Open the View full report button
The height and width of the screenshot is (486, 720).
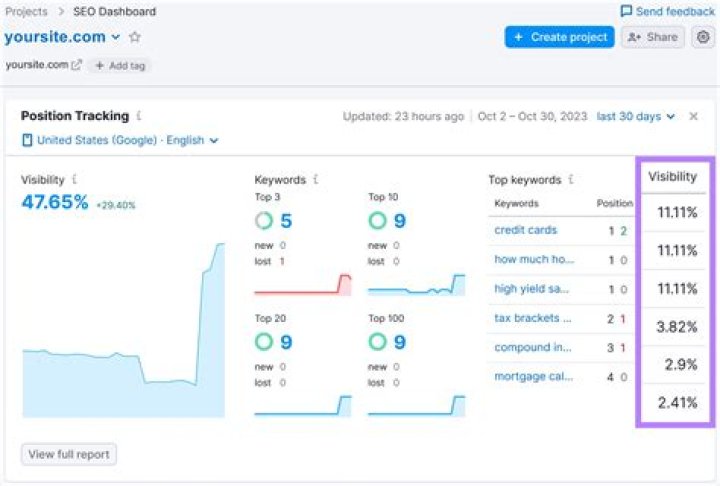[x=69, y=454]
